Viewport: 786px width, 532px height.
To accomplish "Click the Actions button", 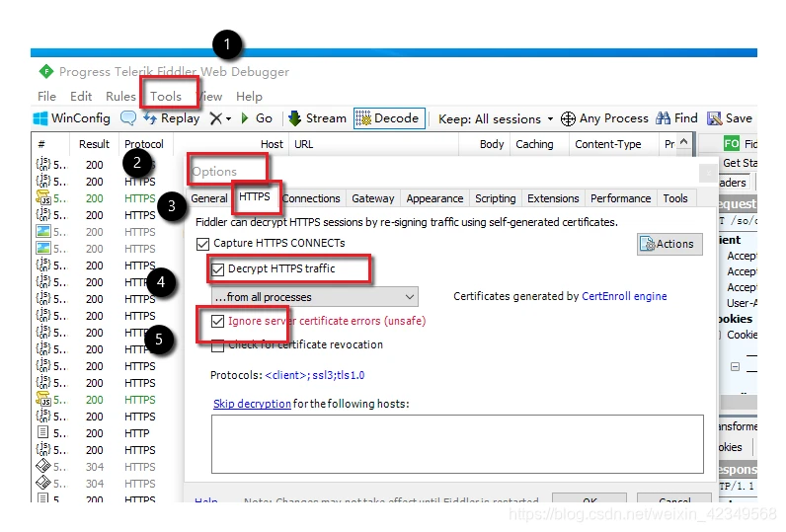I will point(669,244).
